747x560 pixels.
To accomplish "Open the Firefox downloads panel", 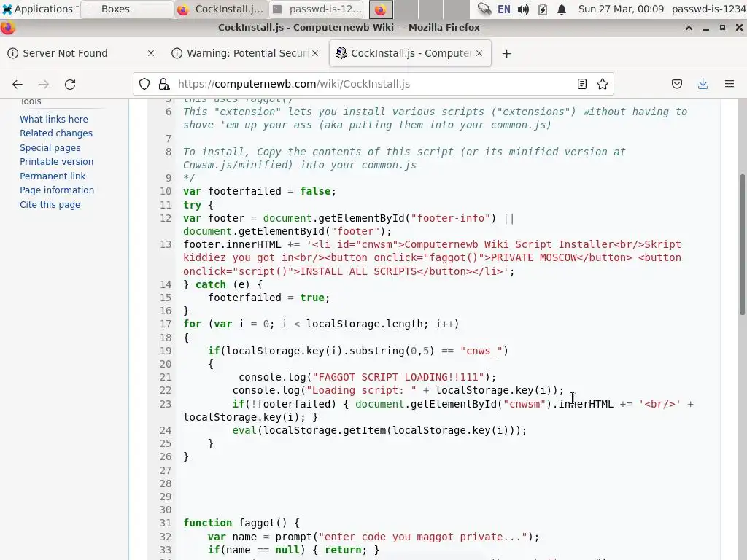I will [703, 85].
